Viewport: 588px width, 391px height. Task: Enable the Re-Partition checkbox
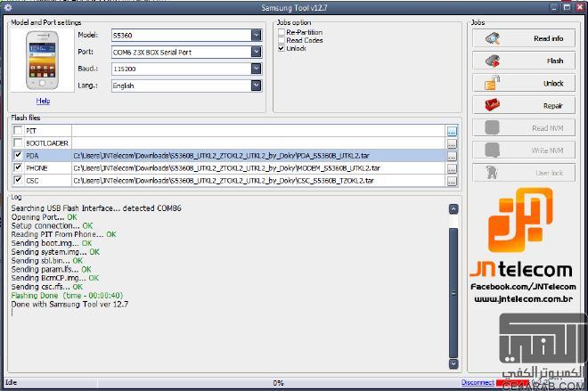[x=282, y=32]
